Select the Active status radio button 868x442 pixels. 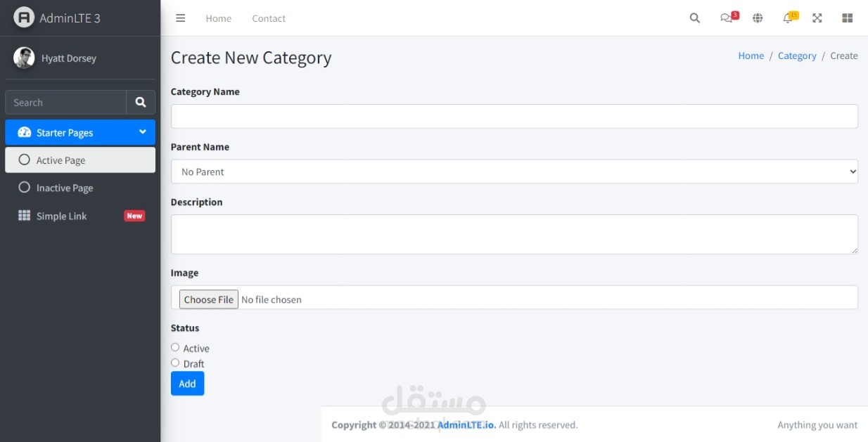pyautogui.click(x=175, y=347)
